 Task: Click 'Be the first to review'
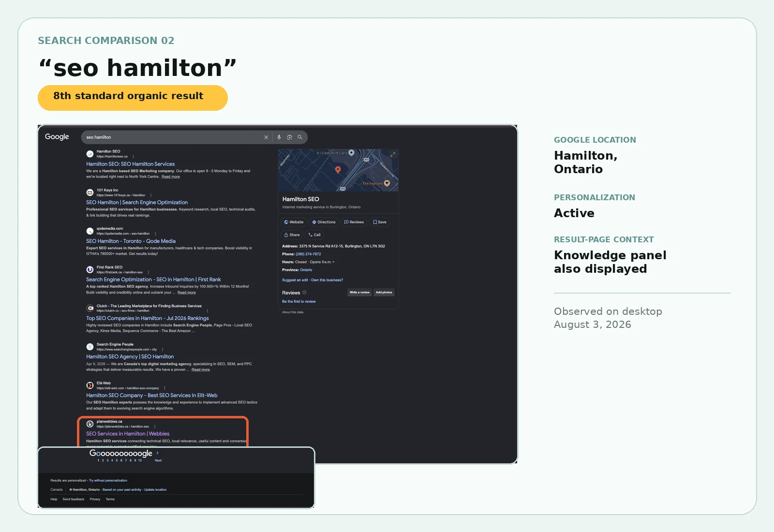(x=299, y=302)
